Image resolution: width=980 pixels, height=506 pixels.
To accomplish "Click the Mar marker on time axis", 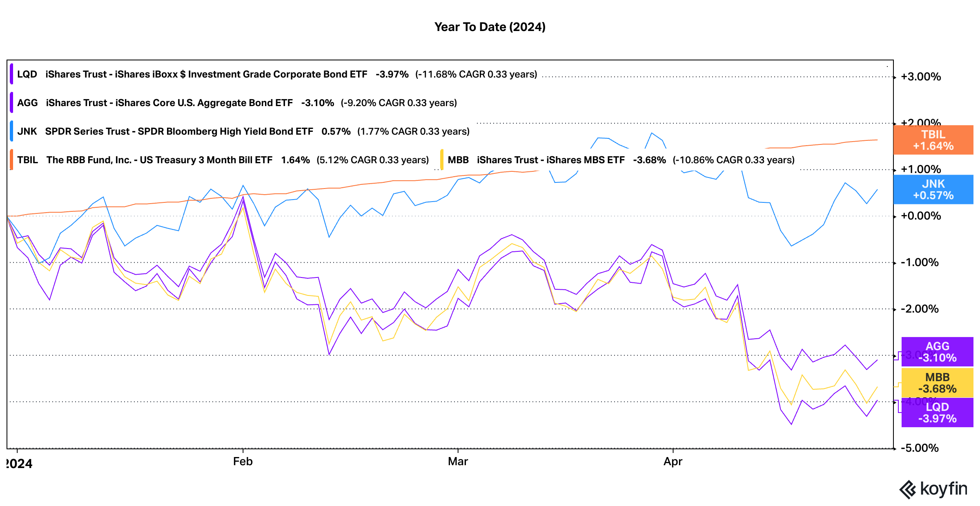I will click(x=458, y=462).
